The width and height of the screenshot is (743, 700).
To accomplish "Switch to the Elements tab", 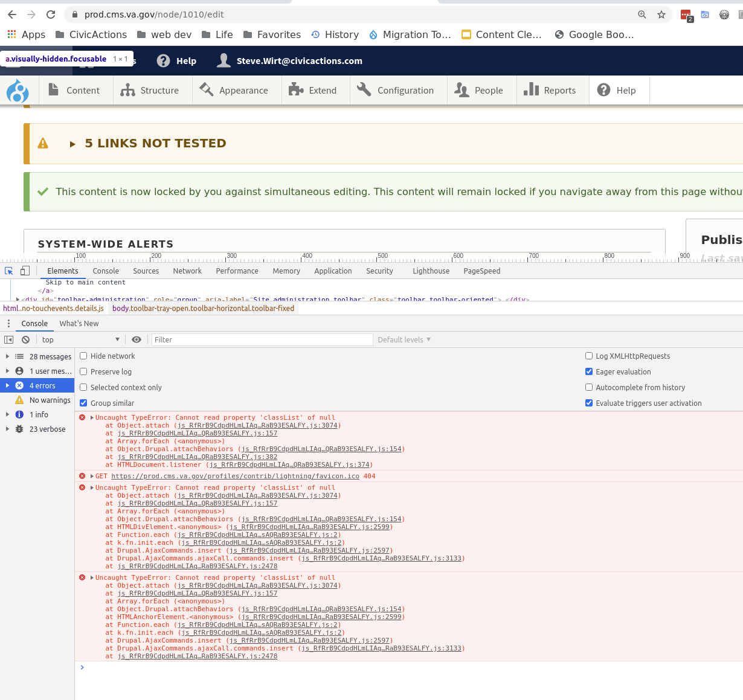I will (x=63, y=271).
